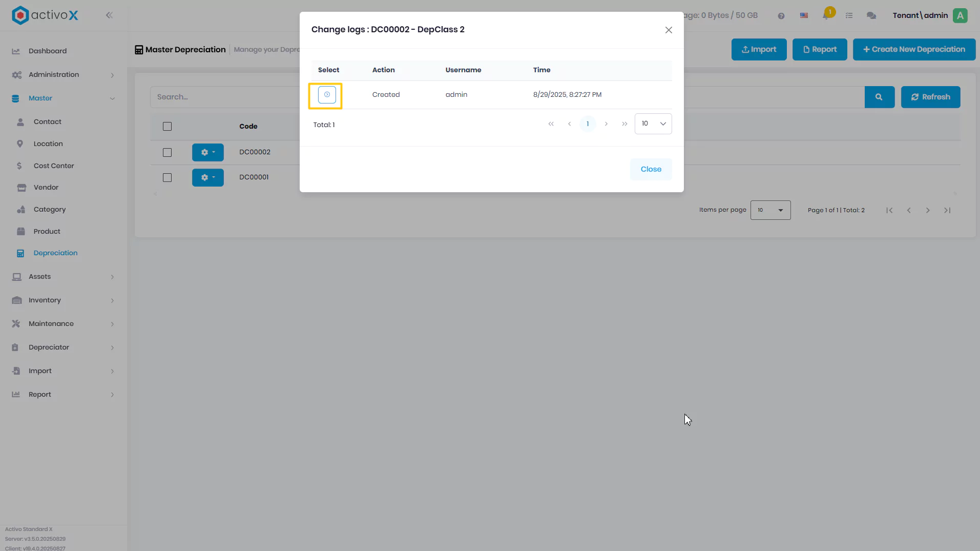980x551 pixels.
Task: Click the Created action cell
Action: (386, 95)
